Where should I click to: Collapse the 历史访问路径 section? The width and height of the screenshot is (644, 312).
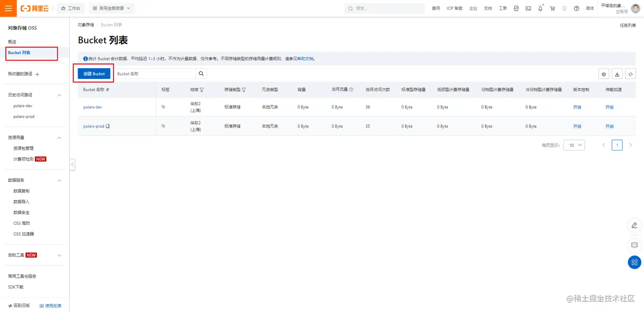tap(60, 95)
